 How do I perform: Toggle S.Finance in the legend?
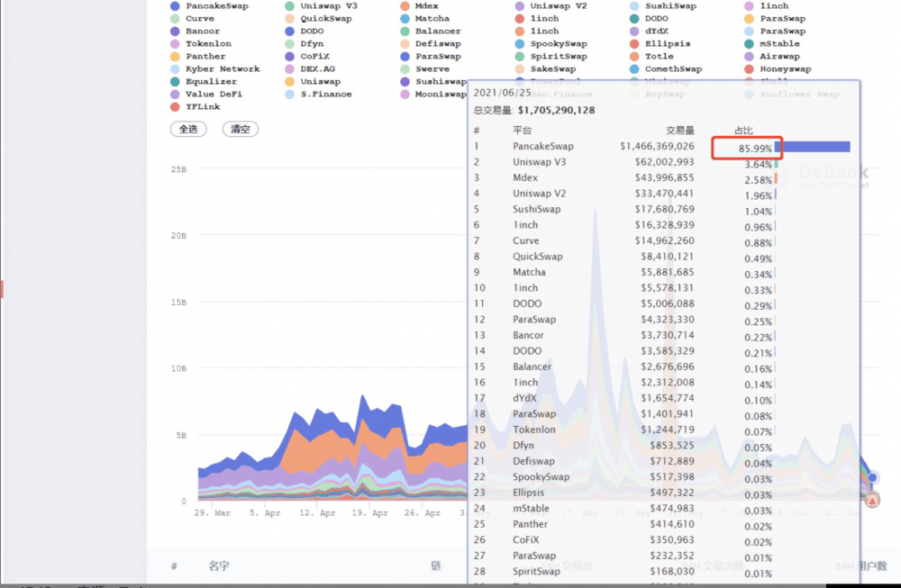pyautogui.click(x=319, y=95)
